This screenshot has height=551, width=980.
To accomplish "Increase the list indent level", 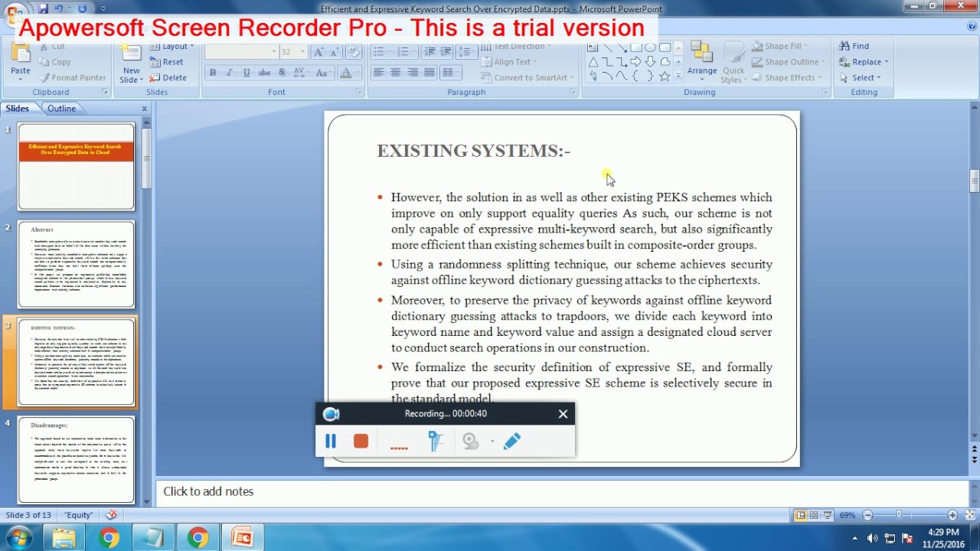I will pos(446,52).
